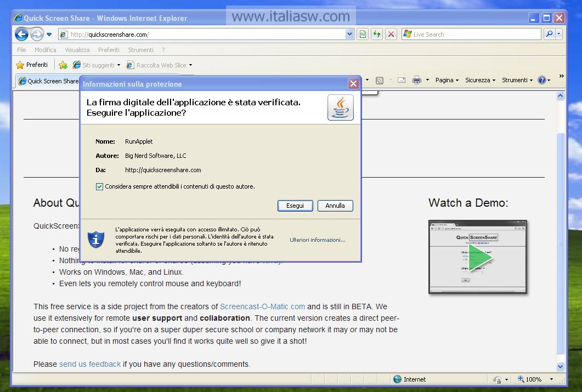Open the File menu

[21, 50]
